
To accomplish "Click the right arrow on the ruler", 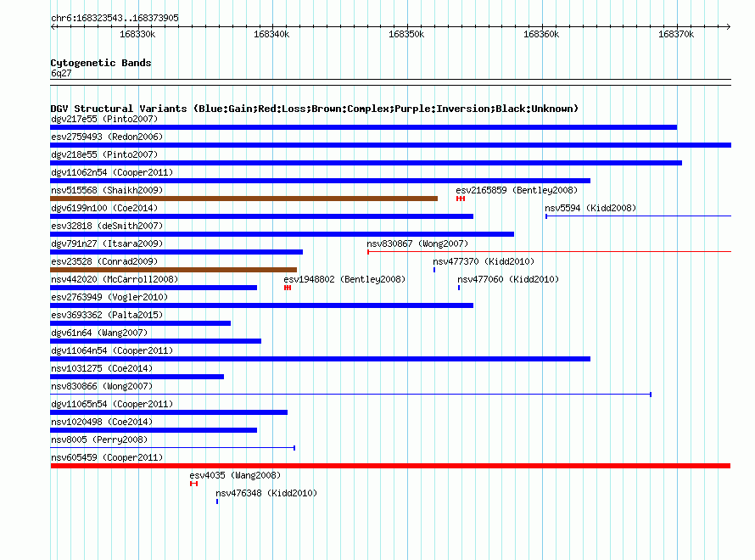I will pos(728,27).
